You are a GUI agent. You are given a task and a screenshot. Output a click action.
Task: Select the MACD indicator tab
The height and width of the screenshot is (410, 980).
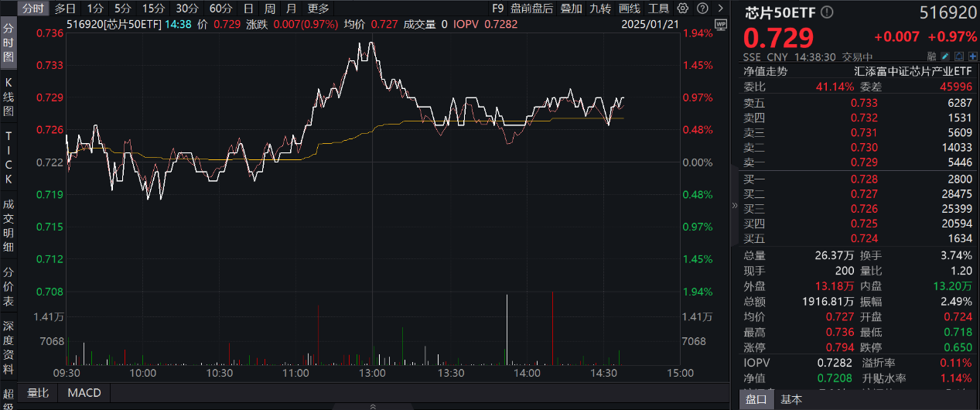click(x=84, y=392)
